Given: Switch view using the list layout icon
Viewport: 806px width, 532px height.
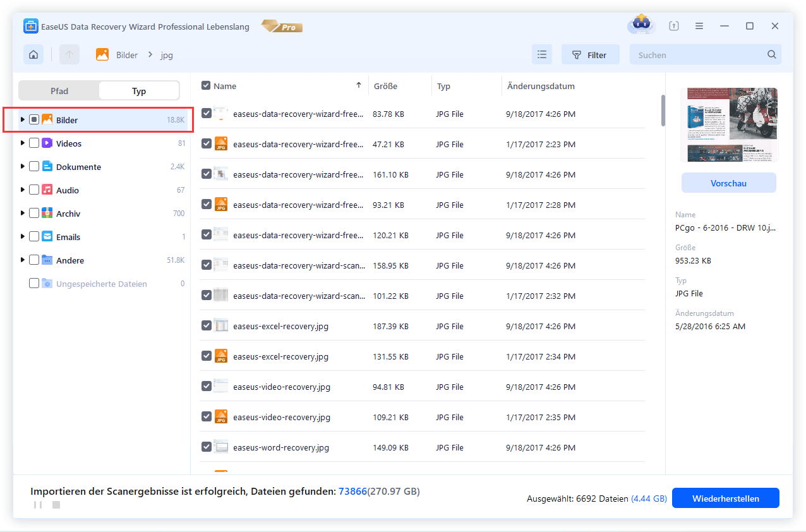Looking at the screenshot, I should (542, 55).
